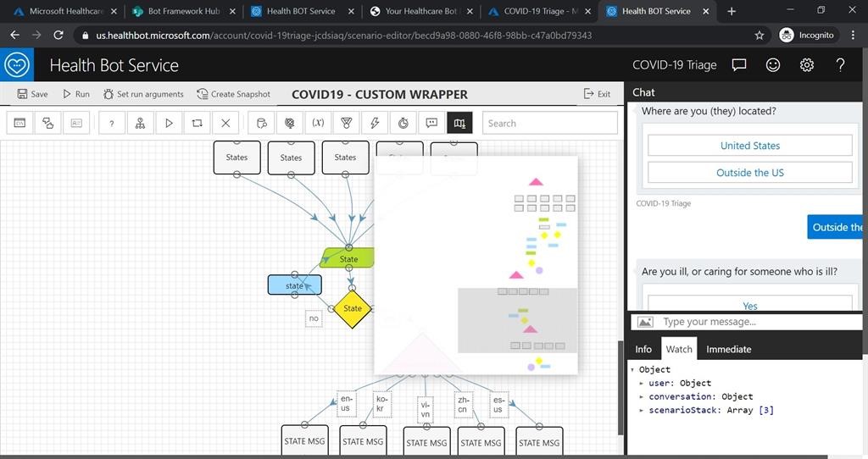Switch to code view icon
This screenshot has width=868, height=459.
19,123
